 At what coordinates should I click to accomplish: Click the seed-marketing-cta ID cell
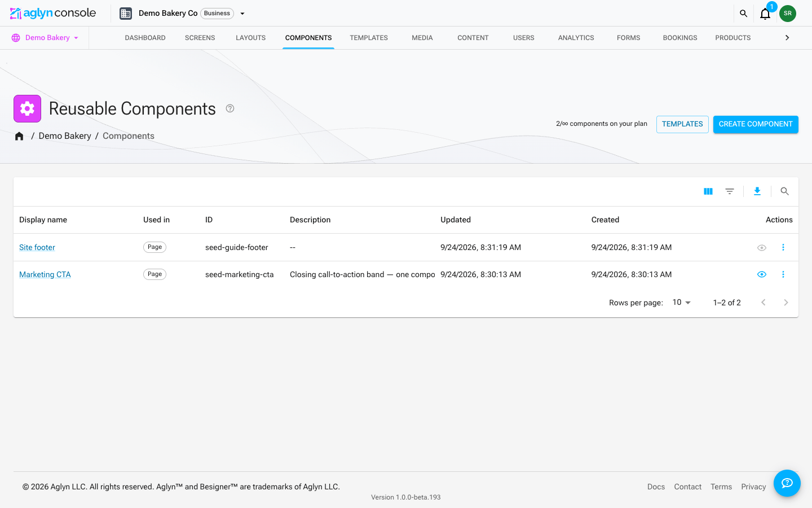(x=240, y=274)
